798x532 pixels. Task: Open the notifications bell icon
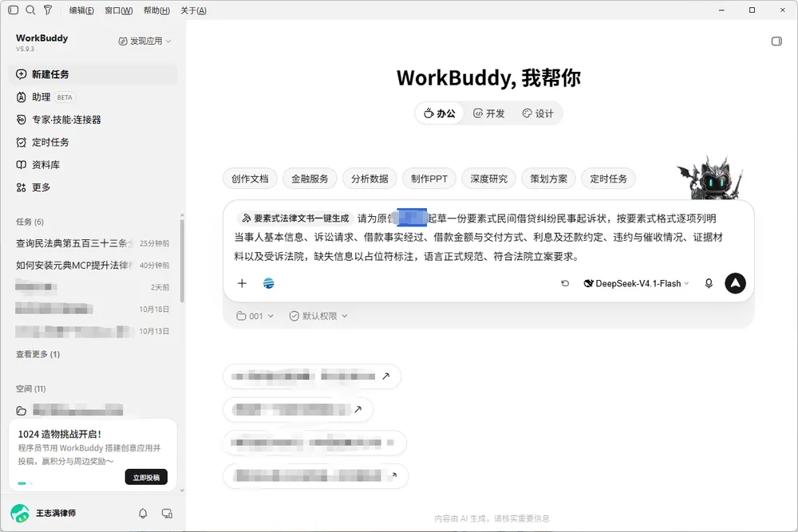coord(143,513)
